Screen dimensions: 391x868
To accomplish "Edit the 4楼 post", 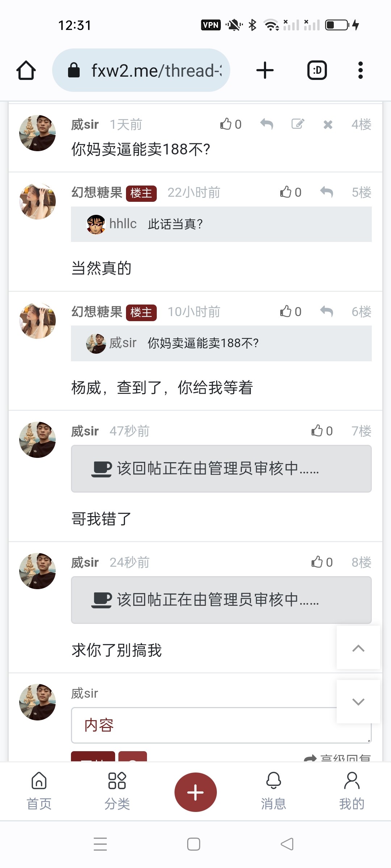I will (x=298, y=124).
